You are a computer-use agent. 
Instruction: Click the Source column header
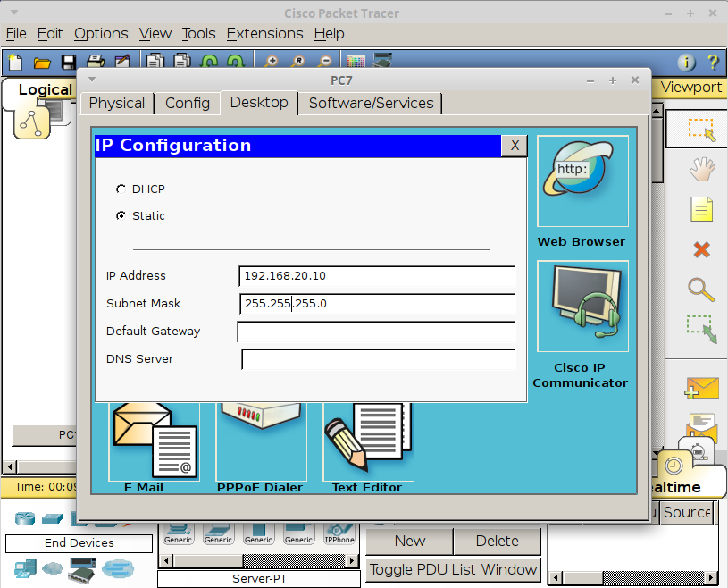tap(687, 512)
